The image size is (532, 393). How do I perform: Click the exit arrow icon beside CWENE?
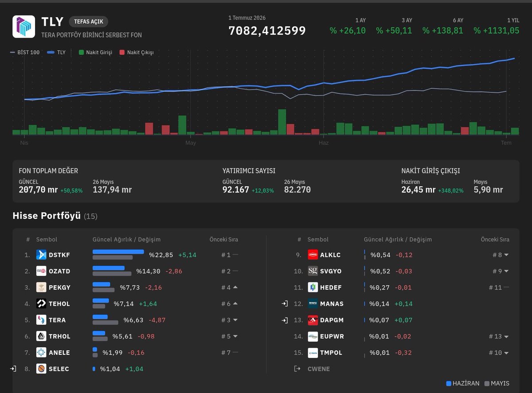[x=297, y=369]
